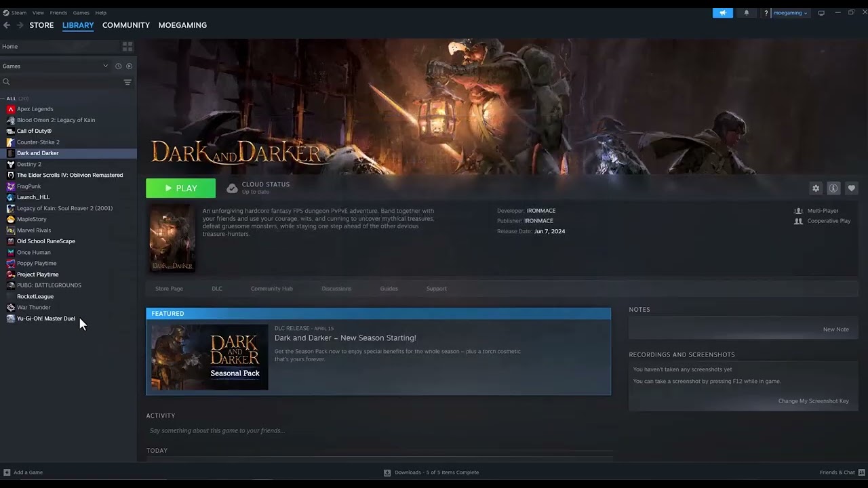Open the Friends menu
Screen dimensions: 868x488
click(58, 13)
